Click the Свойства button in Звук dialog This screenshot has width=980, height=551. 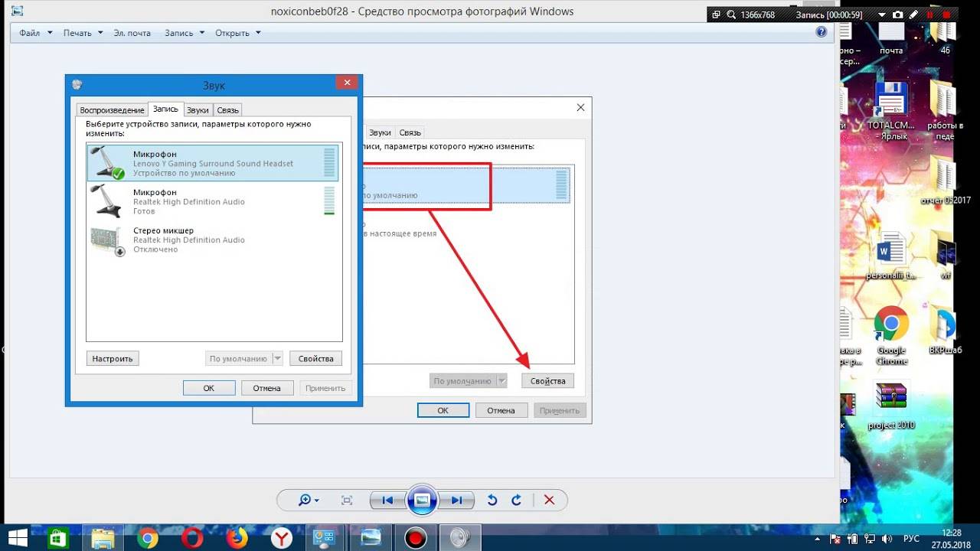316,358
